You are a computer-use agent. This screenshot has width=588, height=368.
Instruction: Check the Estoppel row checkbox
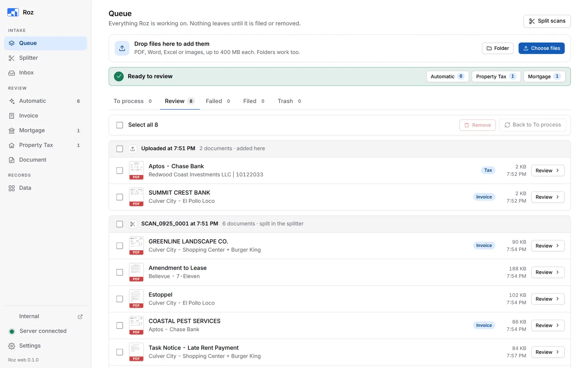pyautogui.click(x=120, y=299)
